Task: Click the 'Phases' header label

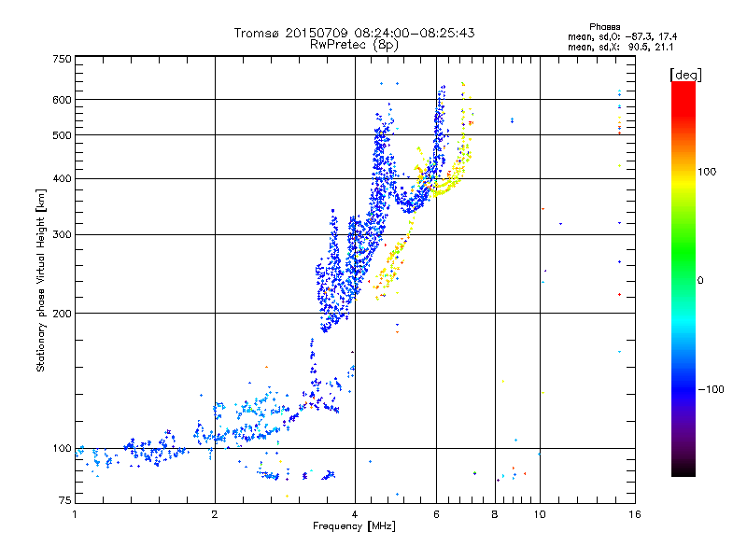Action: [x=604, y=27]
